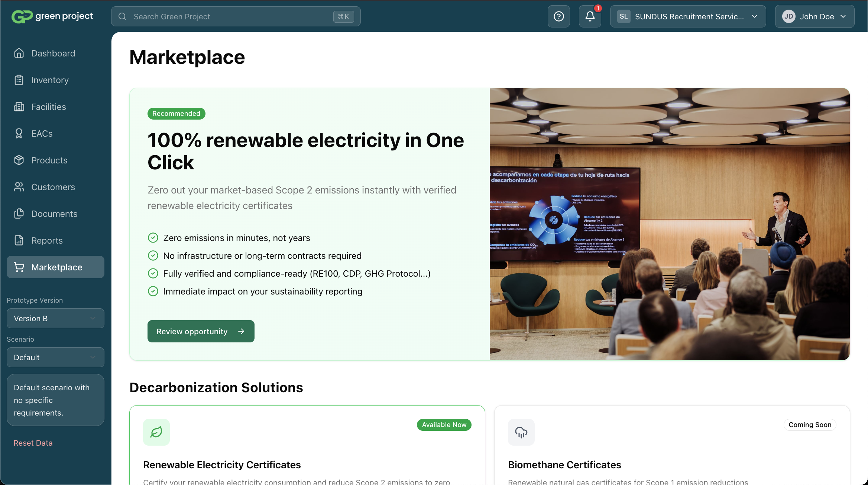Focus the Search Green Project field
The width and height of the screenshot is (868, 485).
[x=236, y=16]
